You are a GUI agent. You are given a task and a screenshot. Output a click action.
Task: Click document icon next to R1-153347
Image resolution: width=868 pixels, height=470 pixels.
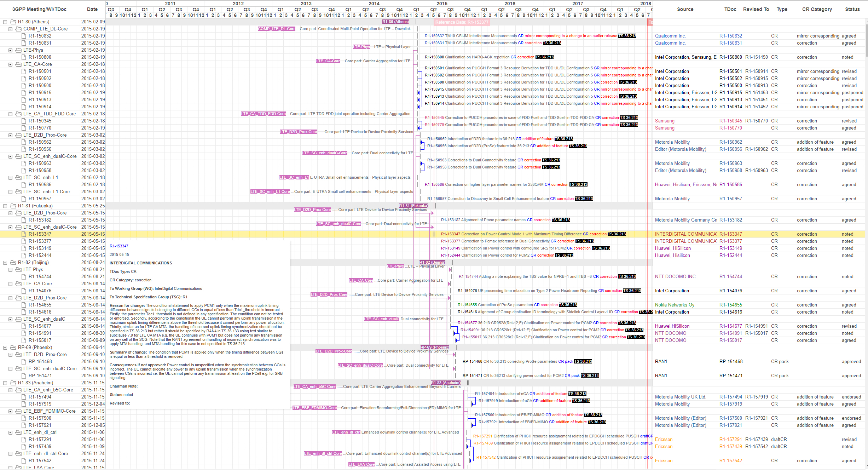click(24, 234)
